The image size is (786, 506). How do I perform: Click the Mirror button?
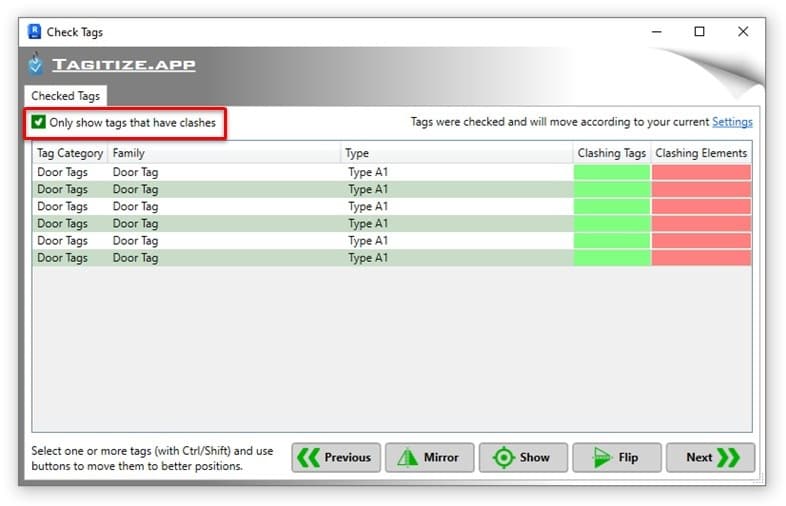[430, 457]
